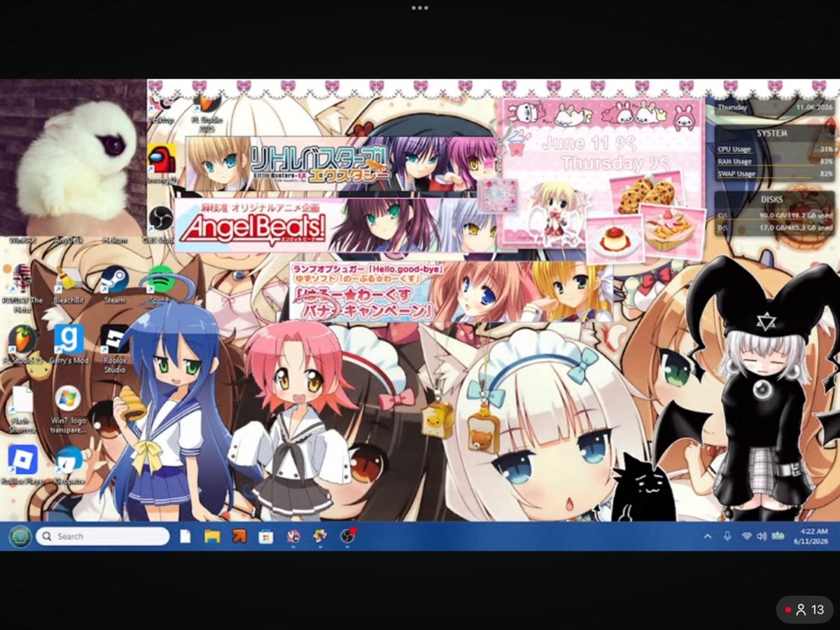Click the Little Busters banner image
This screenshot has width=840, height=630.
[341, 163]
